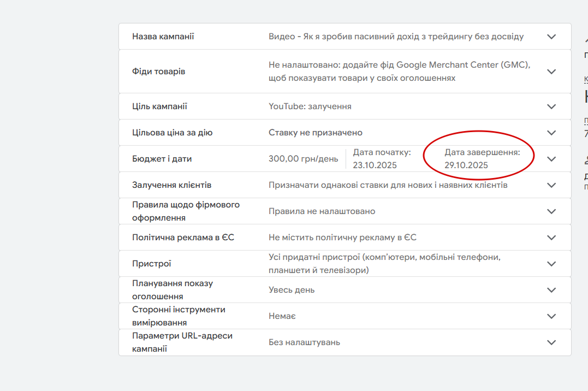Open Параметри URL-адреси кампанії chevron
The height and width of the screenshot is (391, 588).
(551, 342)
